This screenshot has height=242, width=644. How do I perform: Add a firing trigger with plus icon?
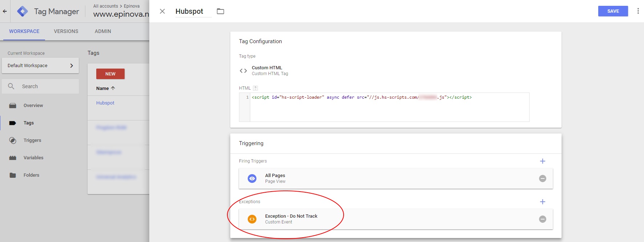coord(543,161)
